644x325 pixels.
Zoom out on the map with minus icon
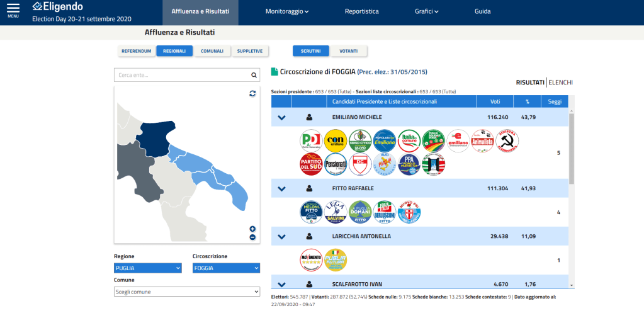point(252,237)
